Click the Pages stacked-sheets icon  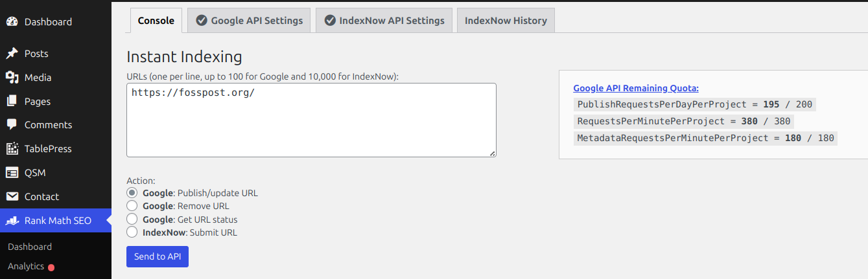tap(12, 102)
